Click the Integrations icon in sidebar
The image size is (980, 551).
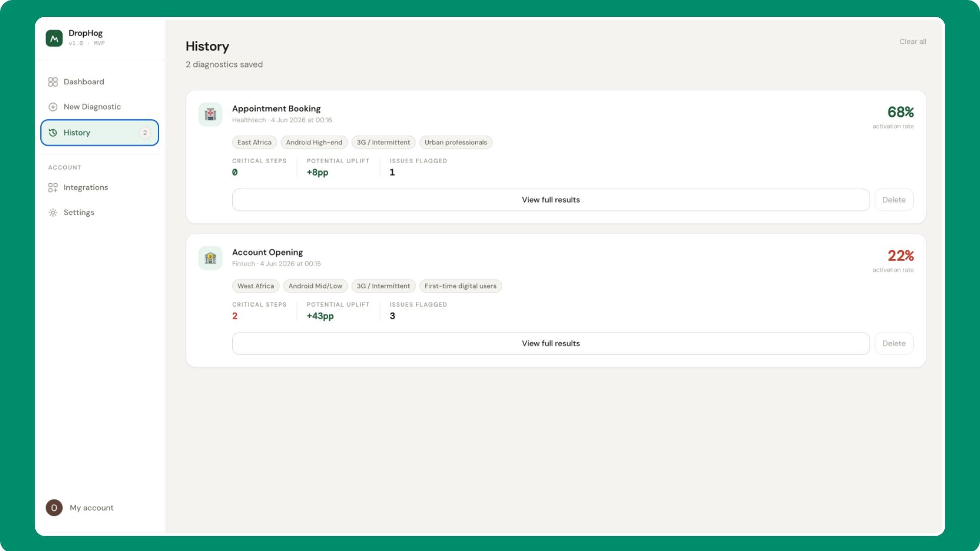[x=53, y=188]
